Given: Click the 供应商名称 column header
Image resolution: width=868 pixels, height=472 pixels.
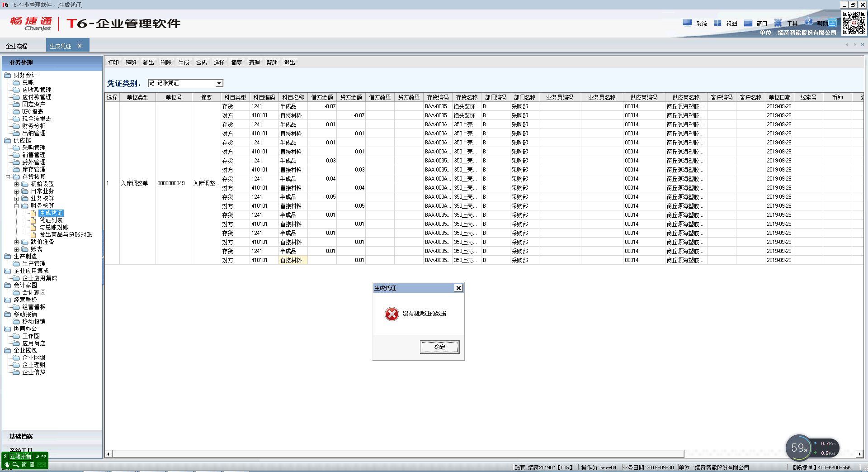Looking at the screenshot, I should point(686,97).
